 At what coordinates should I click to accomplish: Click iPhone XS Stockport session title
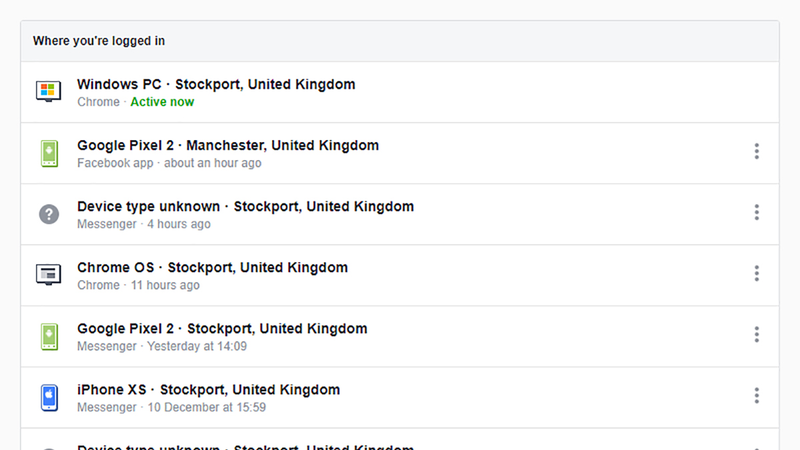[209, 390]
